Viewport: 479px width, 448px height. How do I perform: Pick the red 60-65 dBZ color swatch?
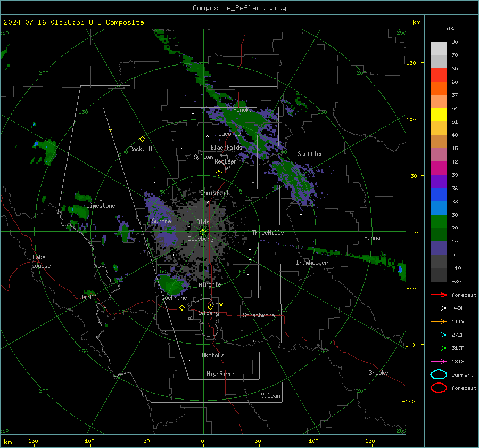pos(439,75)
